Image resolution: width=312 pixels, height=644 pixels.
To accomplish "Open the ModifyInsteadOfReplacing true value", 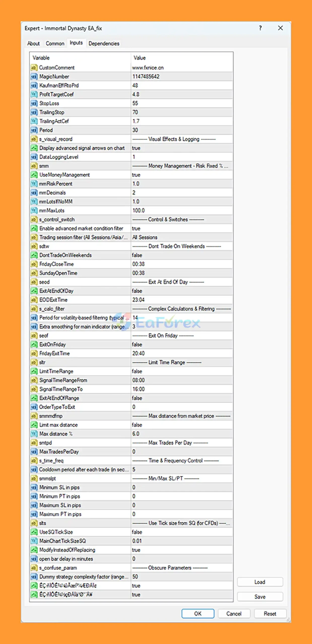I will [181, 550].
